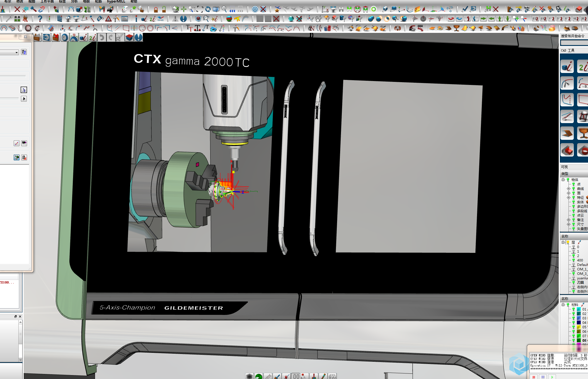
Task: Click the blue wireframe box icon
Action: coord(216,9)
